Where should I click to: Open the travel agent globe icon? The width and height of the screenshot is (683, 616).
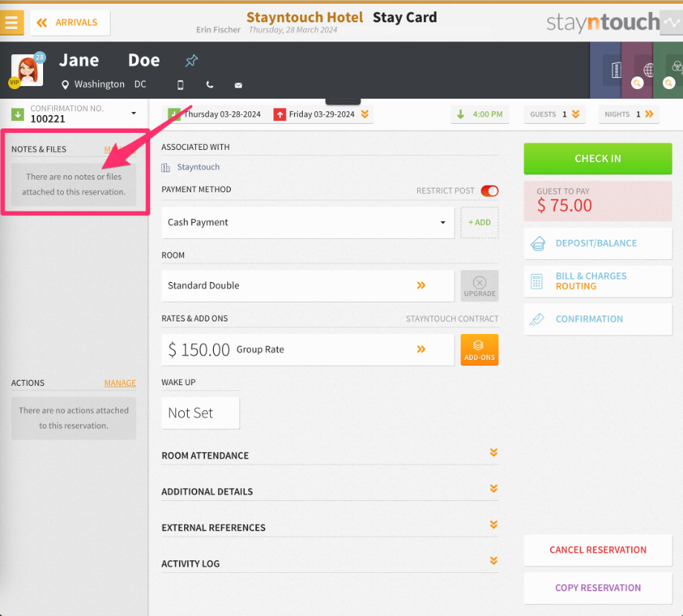tap(649, 70)
